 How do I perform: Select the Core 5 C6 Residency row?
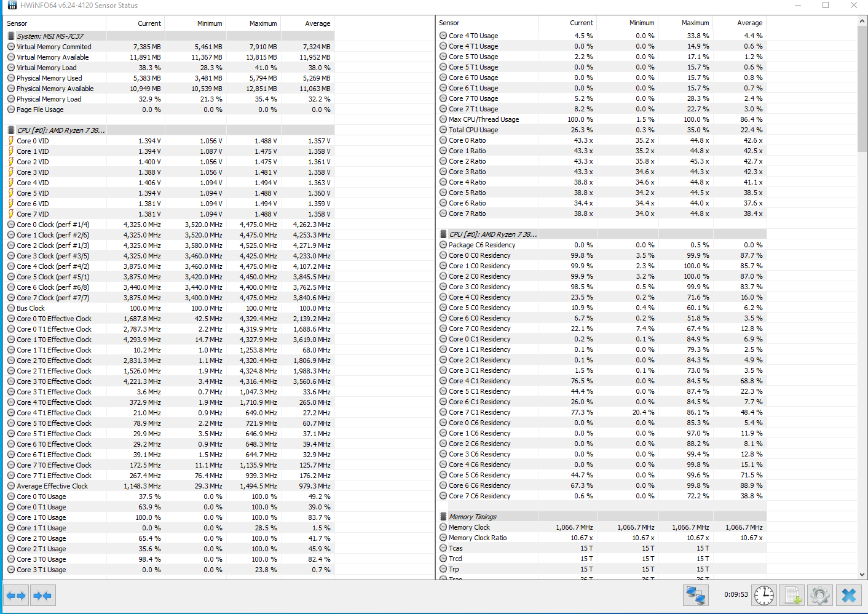(x=602, y=475)
